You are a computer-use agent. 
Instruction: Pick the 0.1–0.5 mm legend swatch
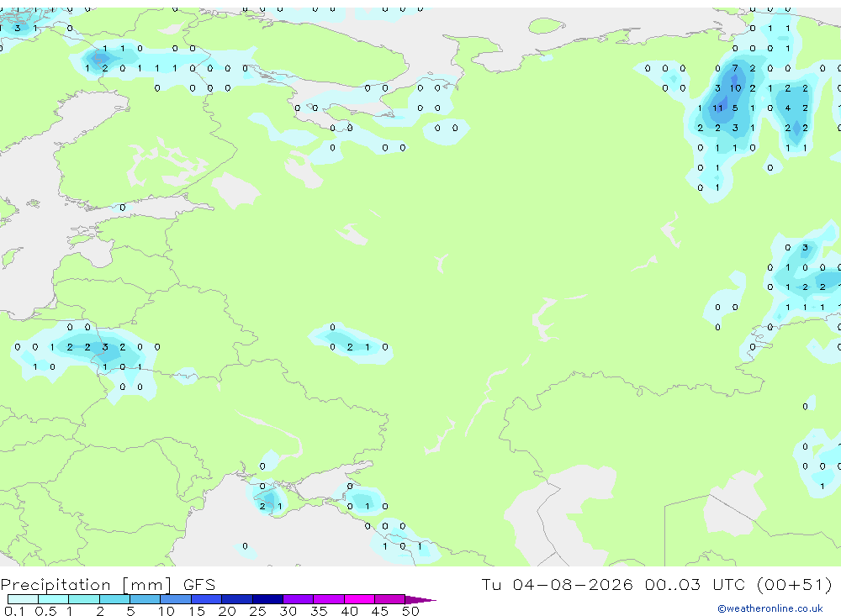click(23, 599)
